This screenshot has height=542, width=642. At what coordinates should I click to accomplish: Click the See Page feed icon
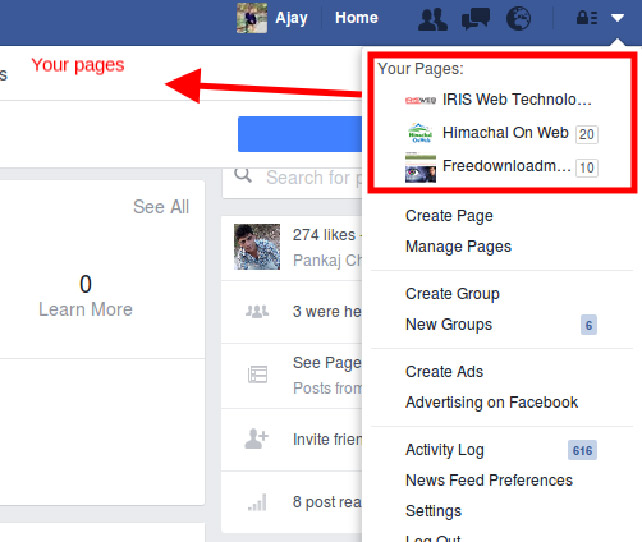pos(257,374)
